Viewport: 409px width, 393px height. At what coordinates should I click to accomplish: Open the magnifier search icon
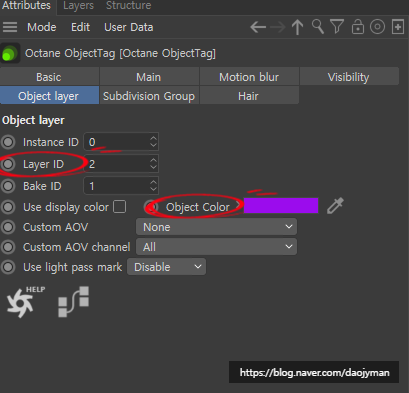318,27
